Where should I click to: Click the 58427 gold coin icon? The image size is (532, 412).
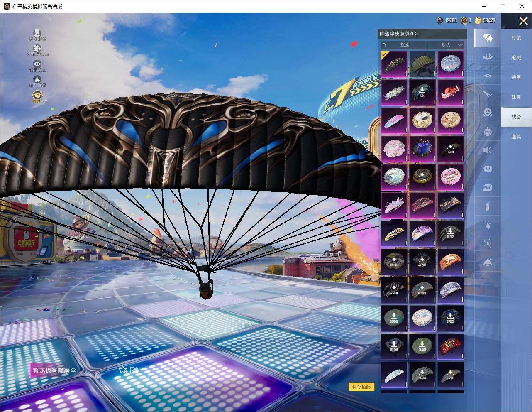[478, 20]
